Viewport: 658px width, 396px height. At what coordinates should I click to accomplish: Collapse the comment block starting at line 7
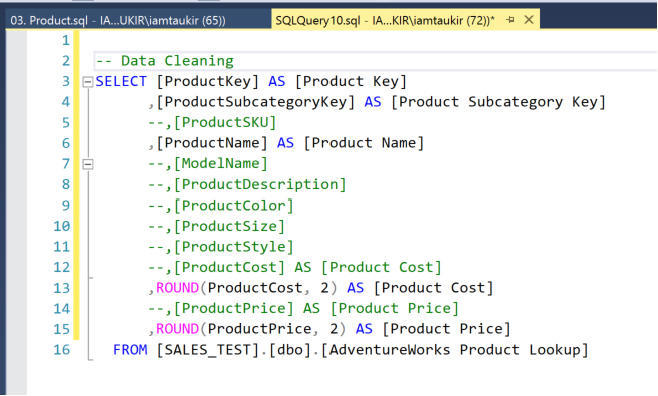(87, 164)
